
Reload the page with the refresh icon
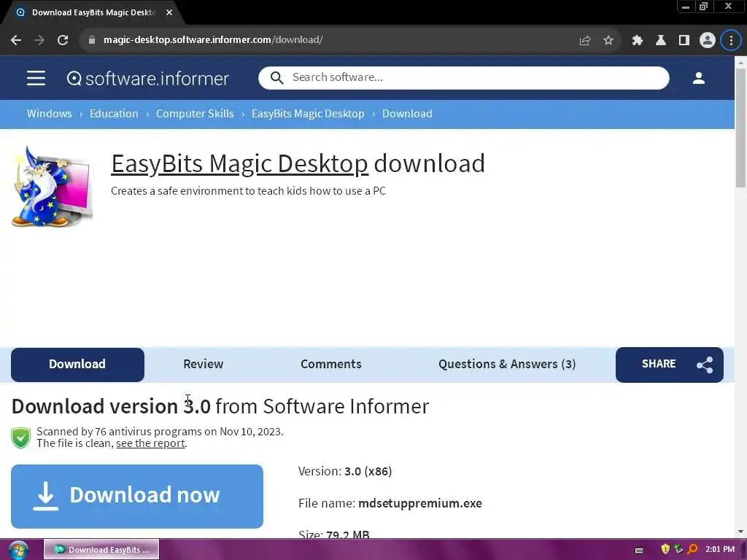click(63, 40)
